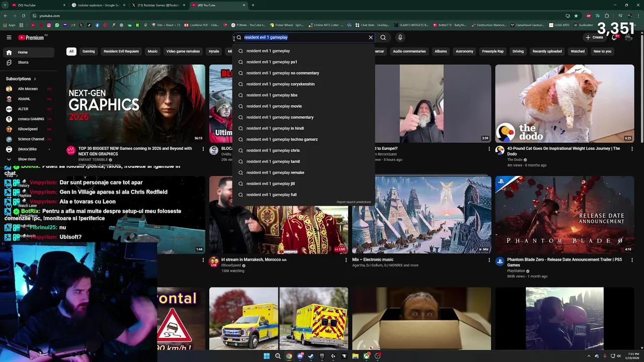Open File Explorer from taskbar

(355, 356)
